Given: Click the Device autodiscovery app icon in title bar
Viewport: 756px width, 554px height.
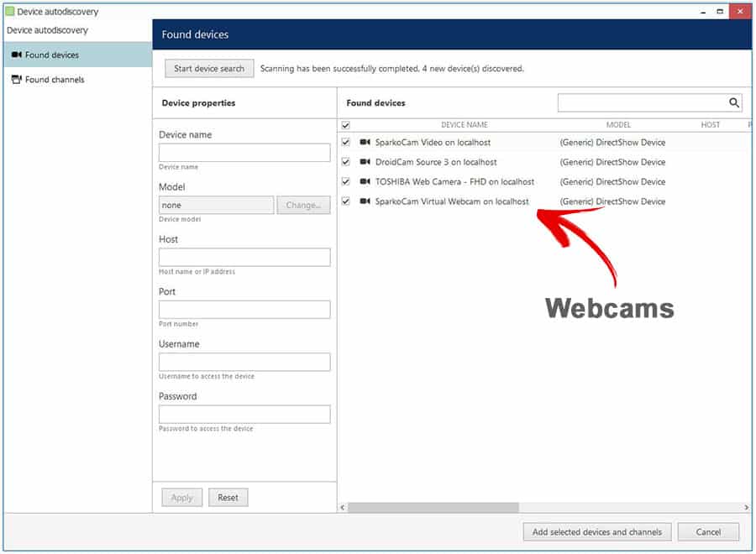Looking at the screenshot, I should pos(9,12).
